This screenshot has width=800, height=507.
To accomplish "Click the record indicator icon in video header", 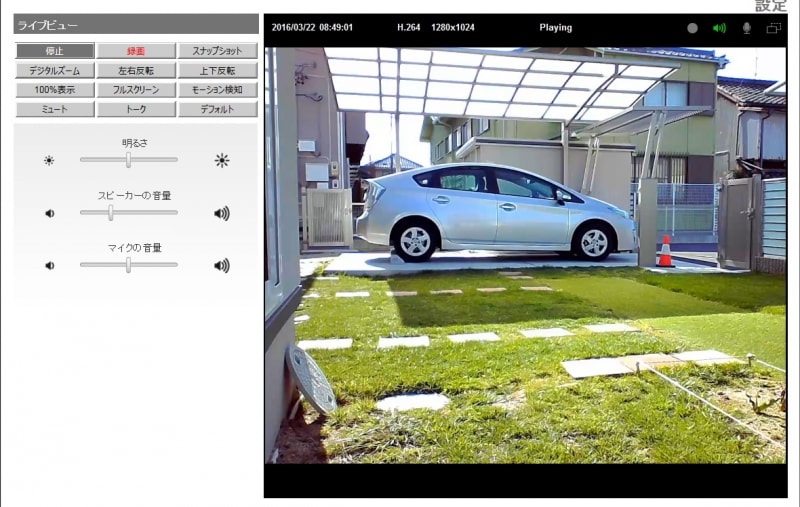I will (x=692, y=28).
